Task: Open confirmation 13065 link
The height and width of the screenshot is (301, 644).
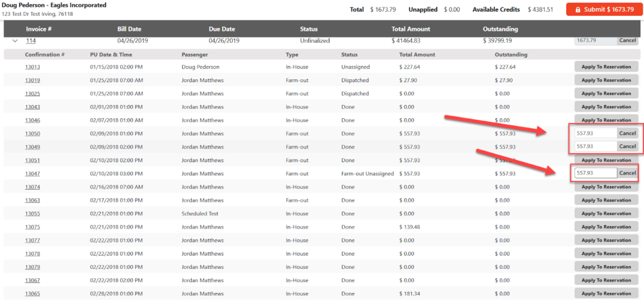Action: click(x=33, y=293)
